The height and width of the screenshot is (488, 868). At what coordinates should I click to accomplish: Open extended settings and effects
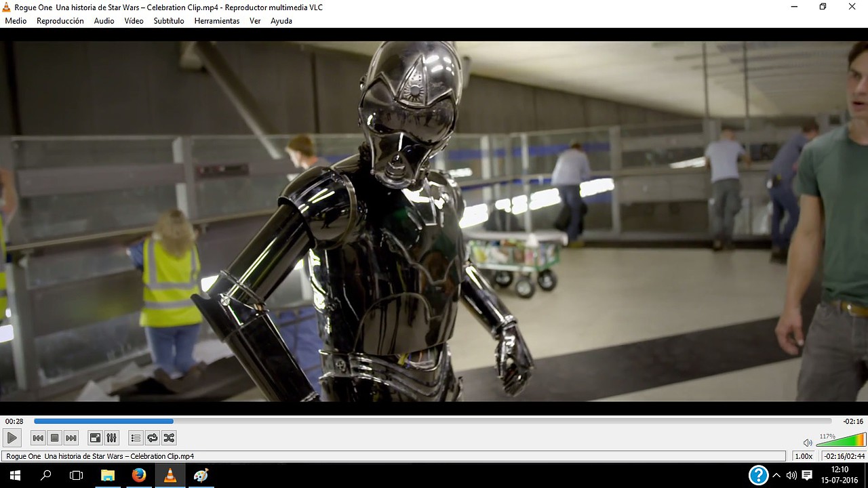[112, 438]
